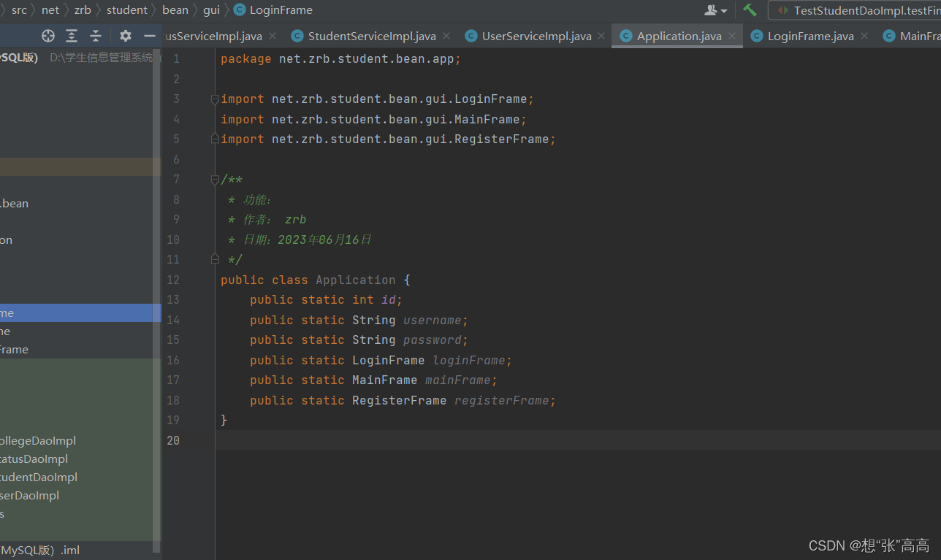This screenshot has height=560, width=941.
Task: Switch to UserServiceImpl.java tab
Action: (537, 36)
